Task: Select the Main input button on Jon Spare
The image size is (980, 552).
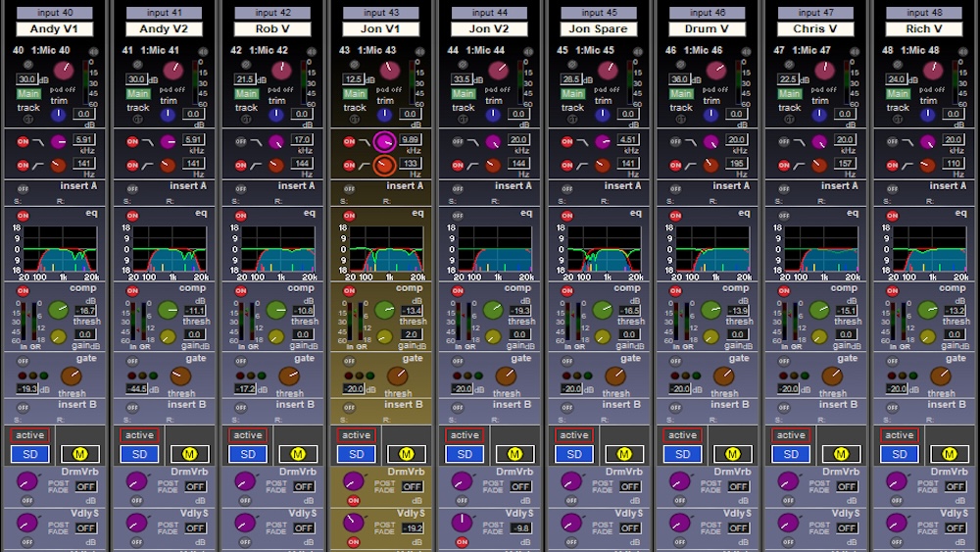Action: pos(571,94)
